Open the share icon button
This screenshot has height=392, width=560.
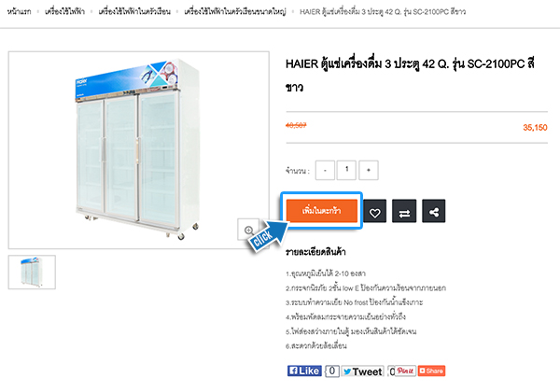point(434,211)
